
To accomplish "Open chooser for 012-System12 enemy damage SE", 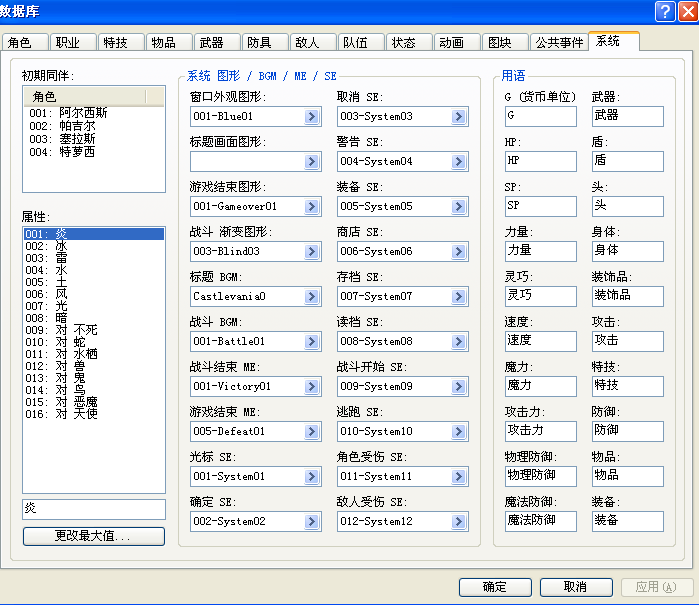I will point(458,522).
